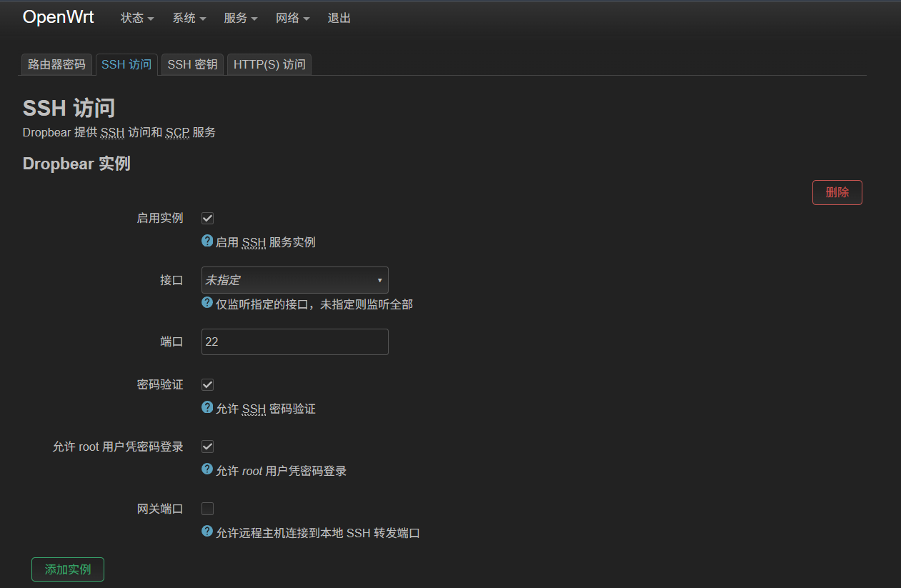Click the red 删除 button
Viewport: 901px width, 588px height.
tap(837, 192)
